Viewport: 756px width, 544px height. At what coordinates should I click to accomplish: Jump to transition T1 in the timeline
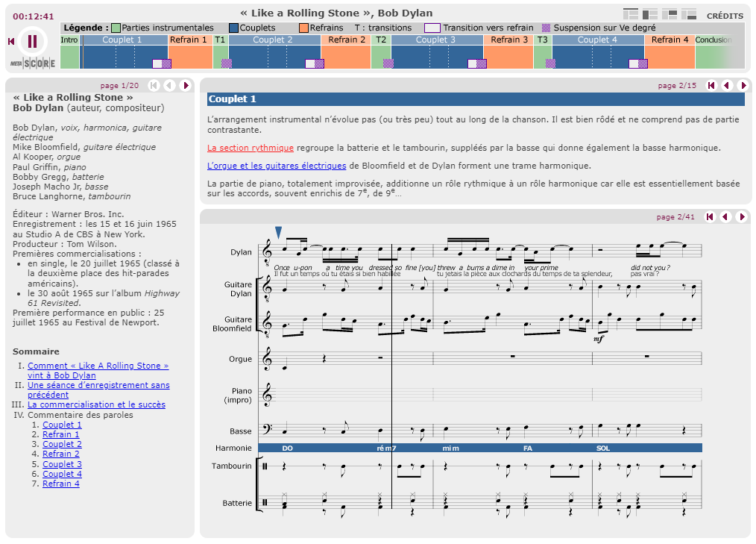click(x=221, y=40)
